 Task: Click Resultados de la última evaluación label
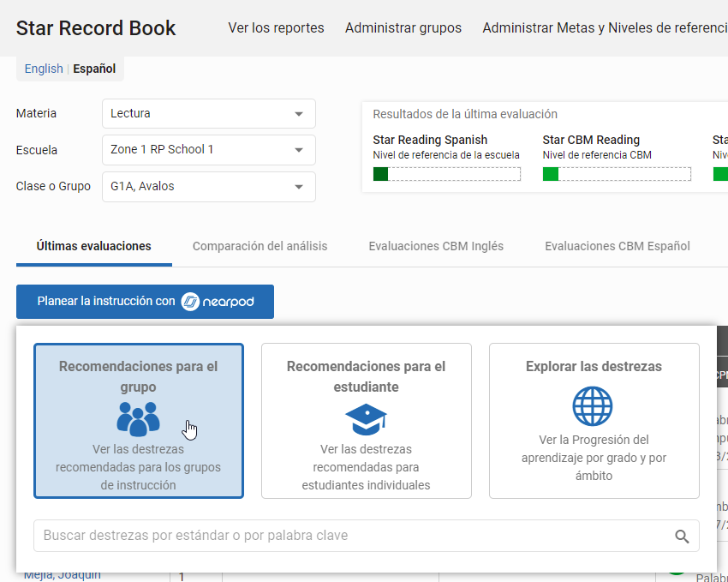point(465,114)
